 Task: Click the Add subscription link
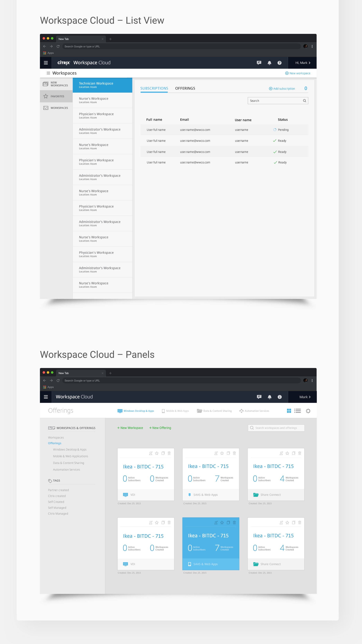[x=282, y=89]
